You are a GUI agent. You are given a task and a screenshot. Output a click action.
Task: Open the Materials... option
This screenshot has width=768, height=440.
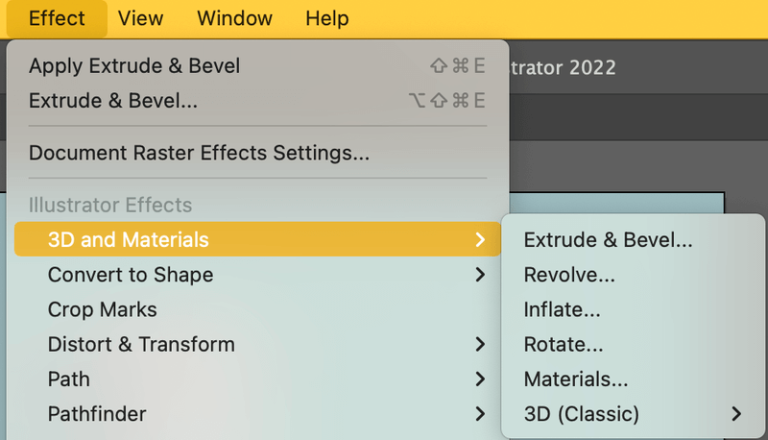tap(576, 379)
